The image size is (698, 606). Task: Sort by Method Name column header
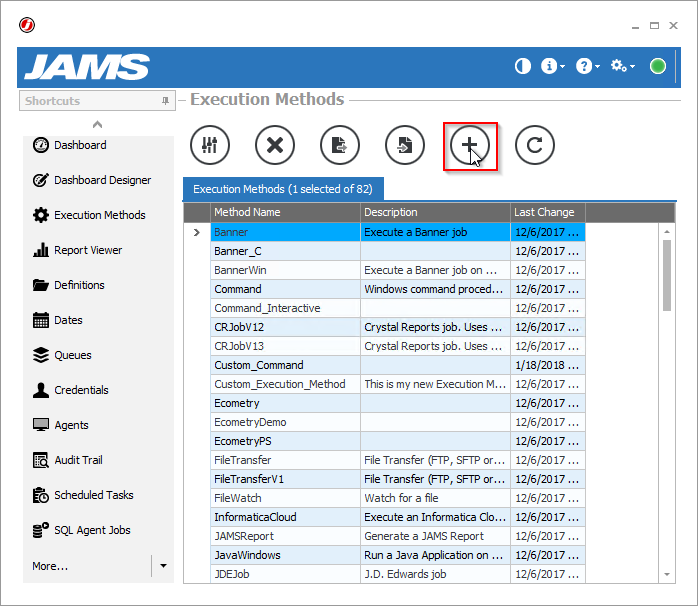pos(285,212)
